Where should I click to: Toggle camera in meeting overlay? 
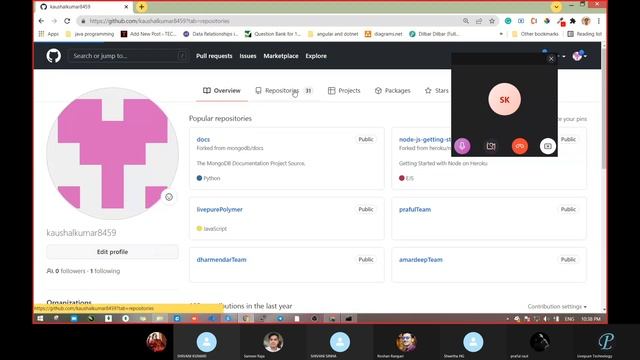coord(491,146)
